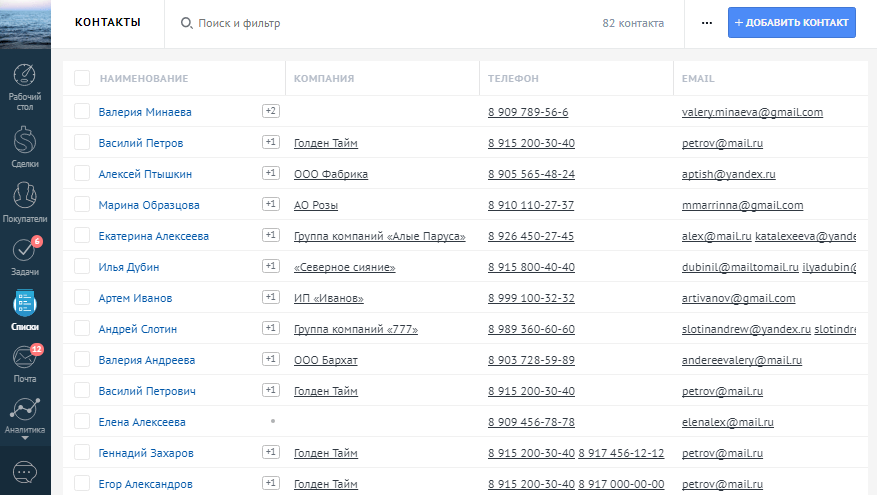Open the Рабочий стол dashboard icon
877x495 pixels.
click(25, 86)
